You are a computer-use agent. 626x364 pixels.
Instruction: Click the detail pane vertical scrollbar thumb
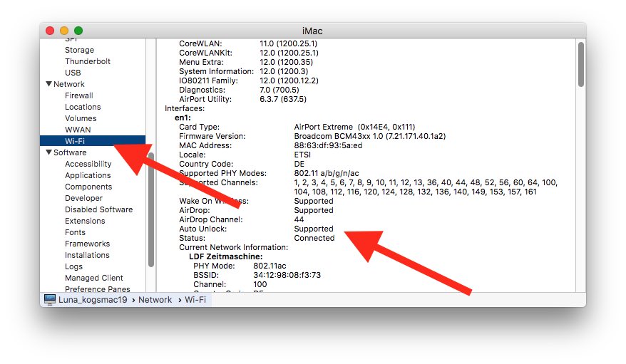click(581, 64)
